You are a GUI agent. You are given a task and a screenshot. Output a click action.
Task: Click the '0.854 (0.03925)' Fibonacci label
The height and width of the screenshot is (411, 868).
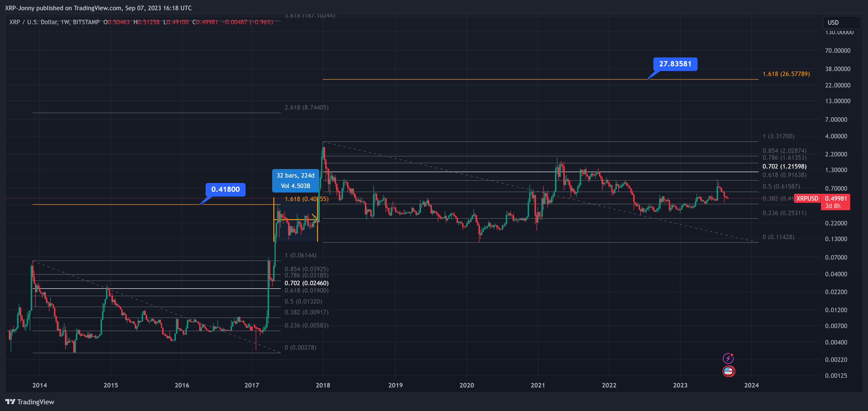click(306, 269)
